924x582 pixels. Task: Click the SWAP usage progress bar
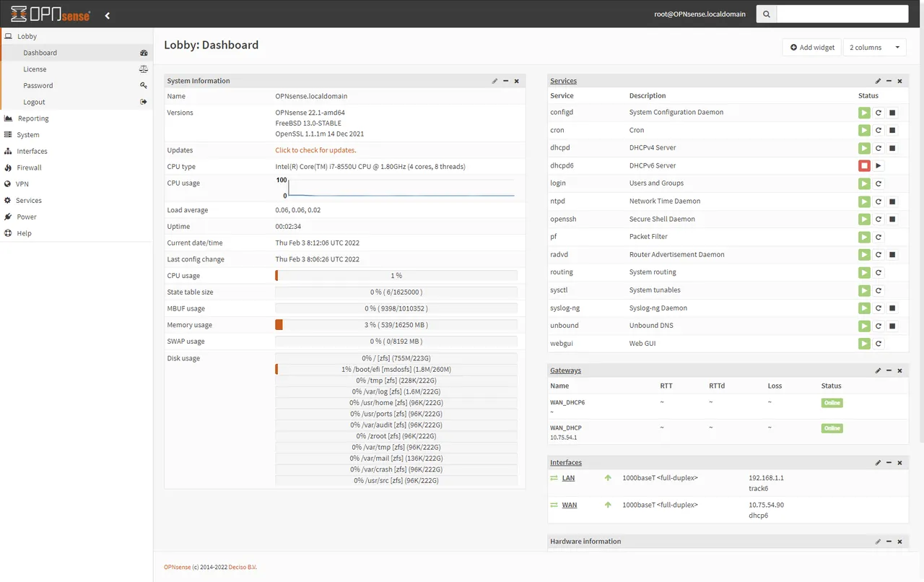(x=396, y=342)
